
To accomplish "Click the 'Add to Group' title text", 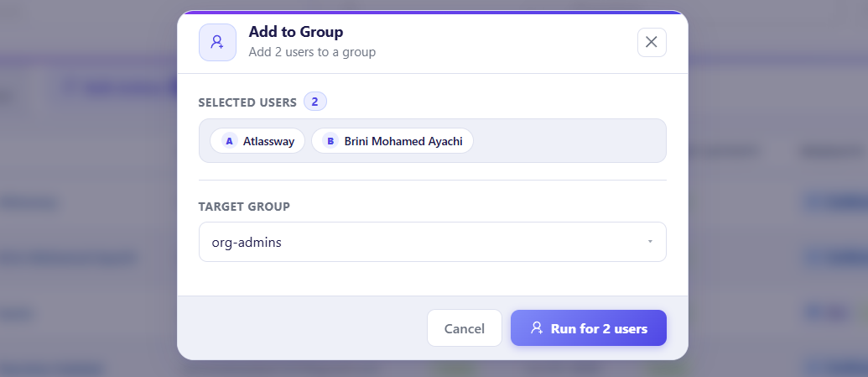I will (x=295, y=32).
